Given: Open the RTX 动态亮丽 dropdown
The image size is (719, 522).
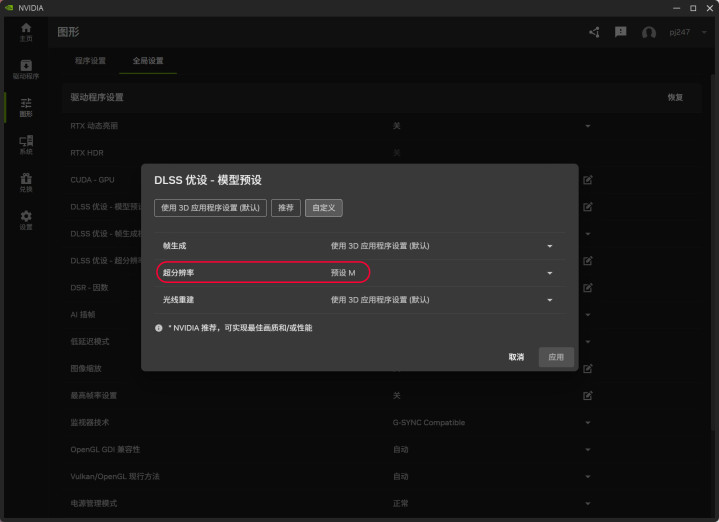Looking at the screenshot, I should 587,126.
